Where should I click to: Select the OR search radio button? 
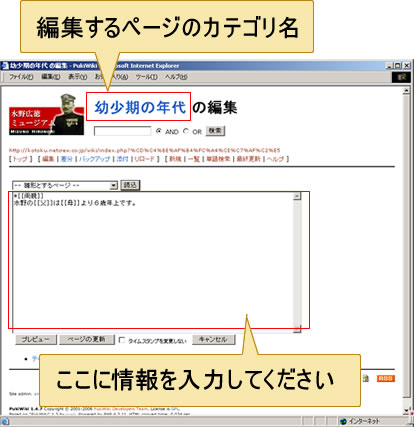pyautogui.click(x=186, y=131)
